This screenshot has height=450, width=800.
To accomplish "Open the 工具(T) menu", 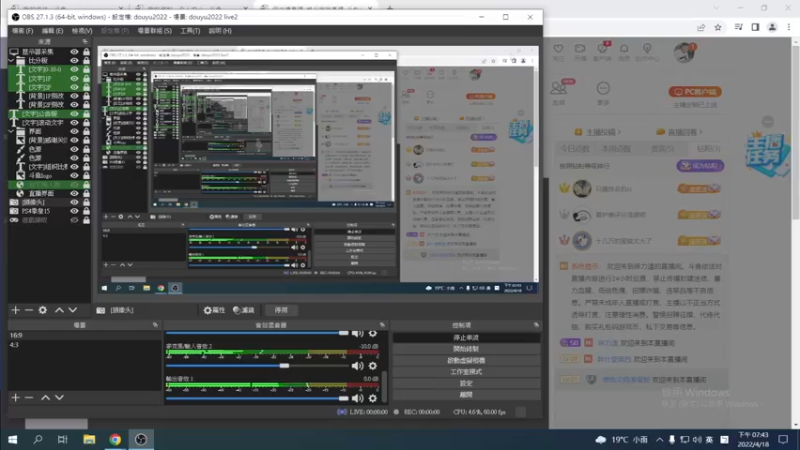I will 190,31.
